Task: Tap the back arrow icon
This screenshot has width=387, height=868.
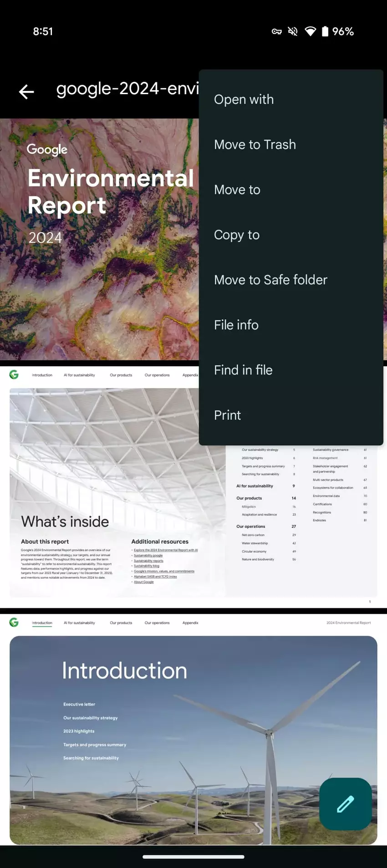Action: tap(26, 91)
